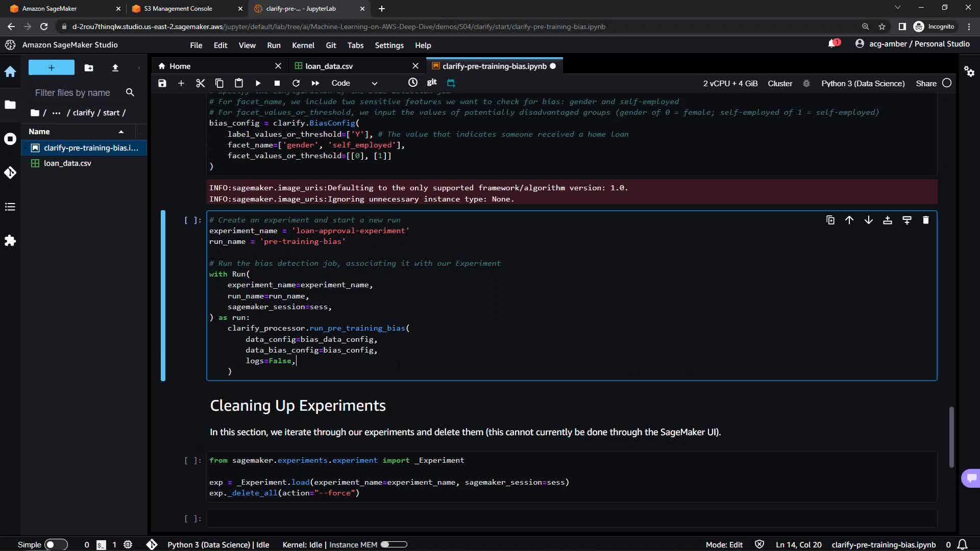Restart kernel and run all cells
980x551 pixels.
click(315, 83)
